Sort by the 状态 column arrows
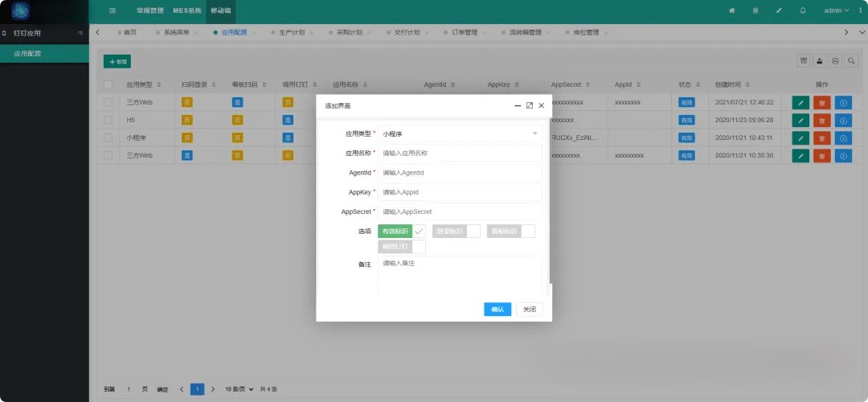 (698, 84)
